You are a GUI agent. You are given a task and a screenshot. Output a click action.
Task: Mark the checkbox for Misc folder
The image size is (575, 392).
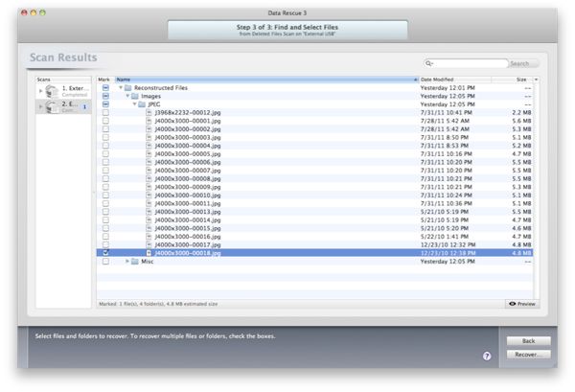click(105, 262)
